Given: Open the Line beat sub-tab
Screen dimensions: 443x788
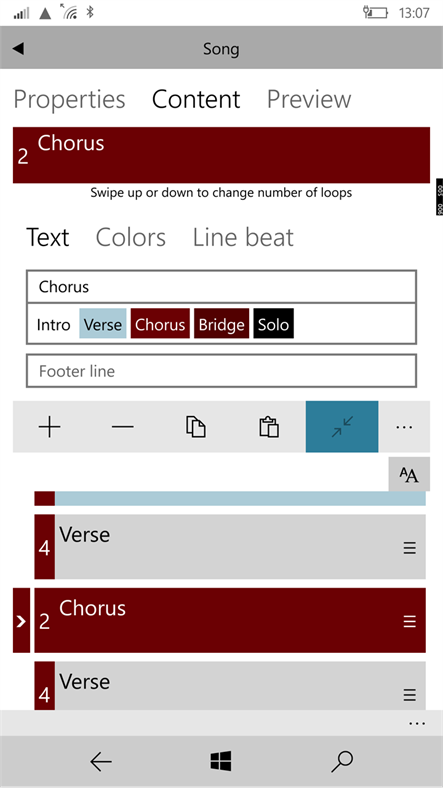Looking at the screenshot, I should click(243, 237).
